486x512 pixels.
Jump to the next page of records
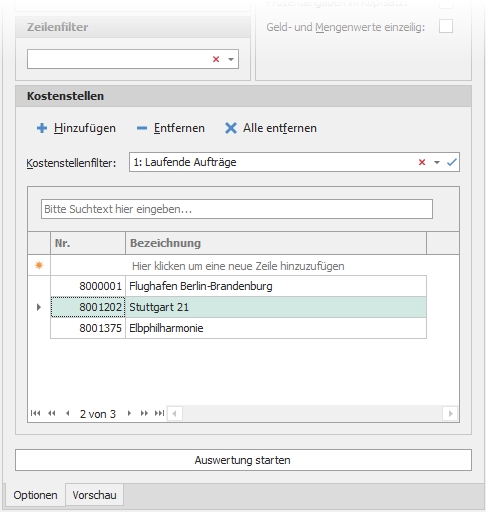(144, 413)
